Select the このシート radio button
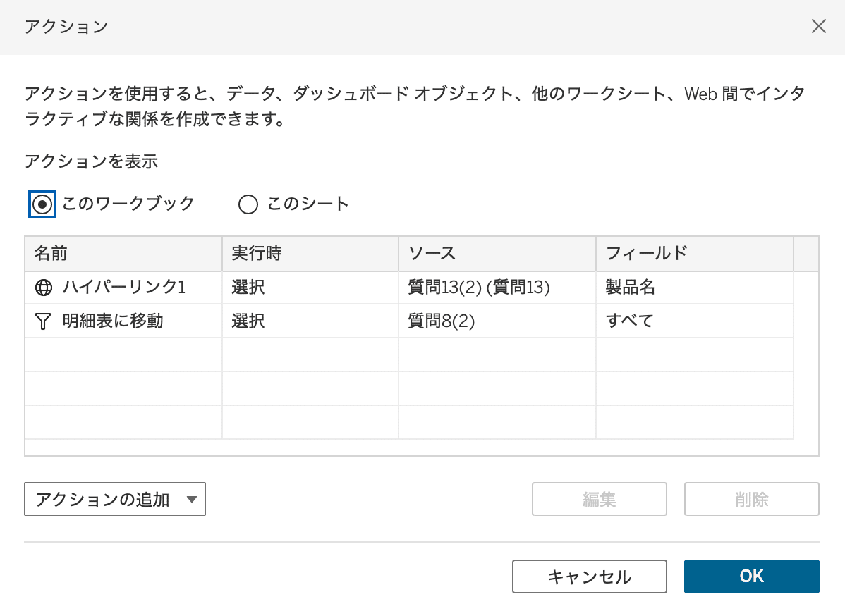This screenshot has height=616, width=845. coord(248,204)
